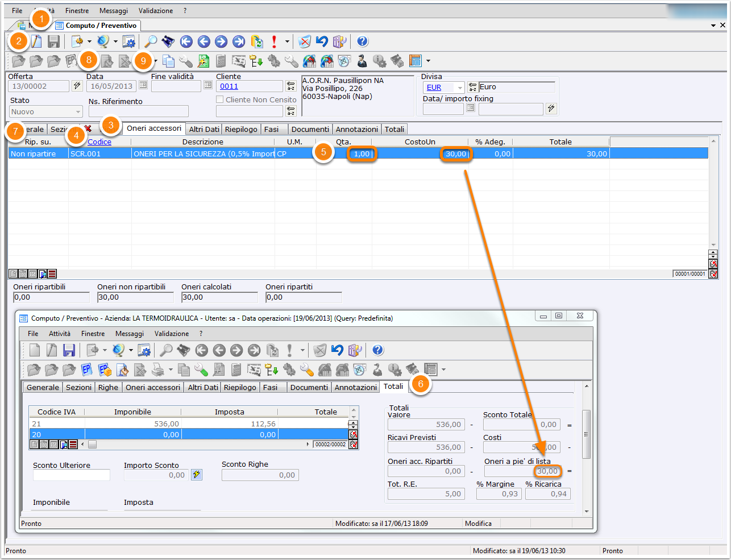Expand dropdown arrow next to red exclamation icon
Viewport: 731px width, 560px height.
287,42
